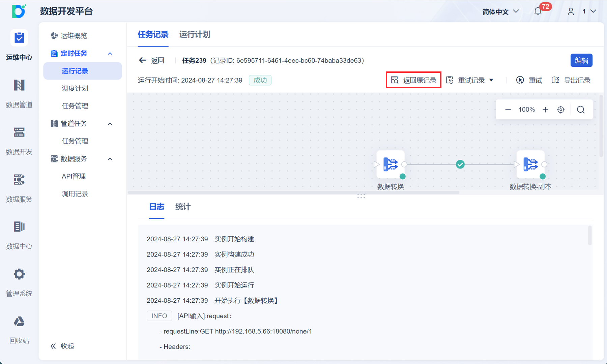Open the 数据服务 module icon in left rail
This screenshot has width=607, height=364.
pyautogui.click(x=19, y=180)
